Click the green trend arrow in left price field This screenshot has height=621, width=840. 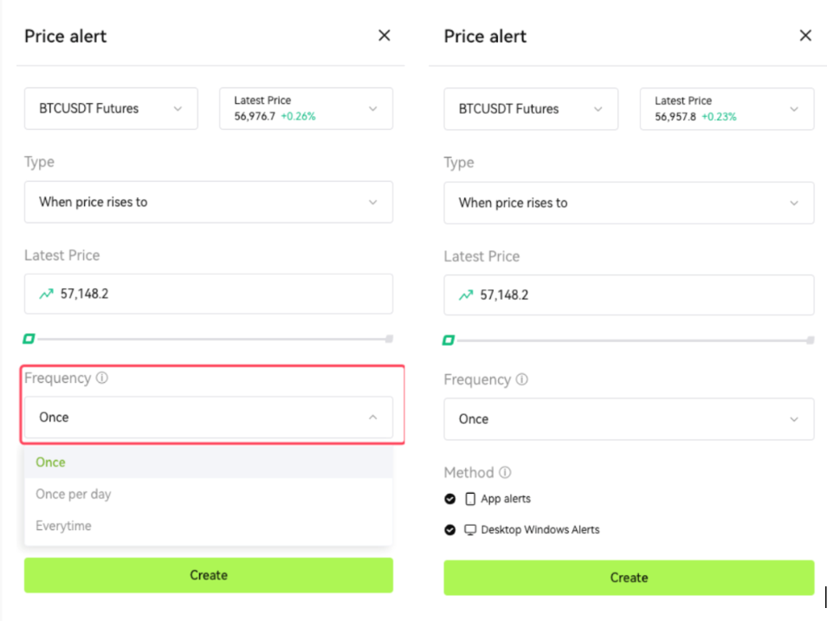click(x=46, y=294)
